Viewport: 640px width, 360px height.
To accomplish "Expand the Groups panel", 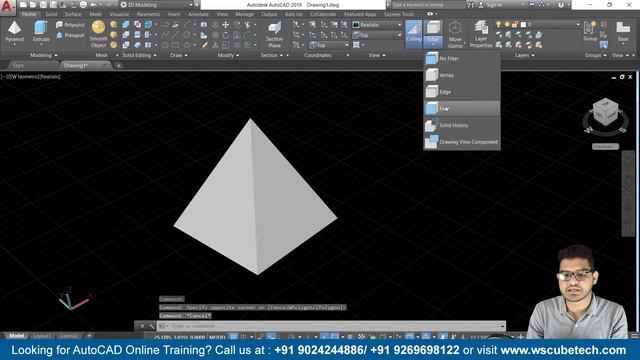I will 595,55.
